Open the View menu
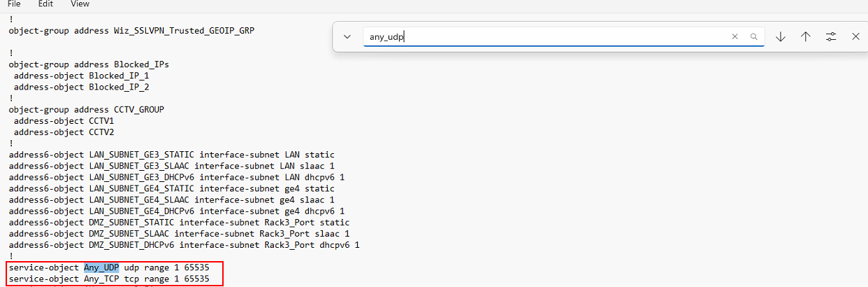868x287 pixels. point(80,4)
